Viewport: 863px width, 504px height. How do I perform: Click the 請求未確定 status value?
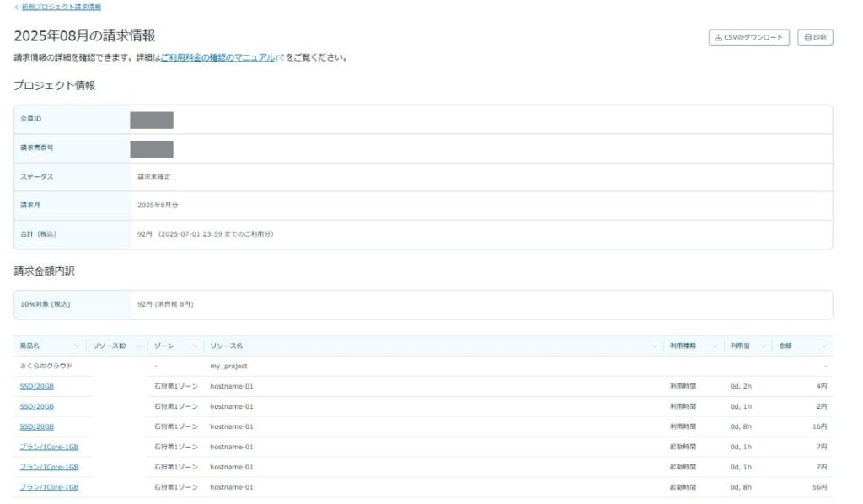point(156,177)
